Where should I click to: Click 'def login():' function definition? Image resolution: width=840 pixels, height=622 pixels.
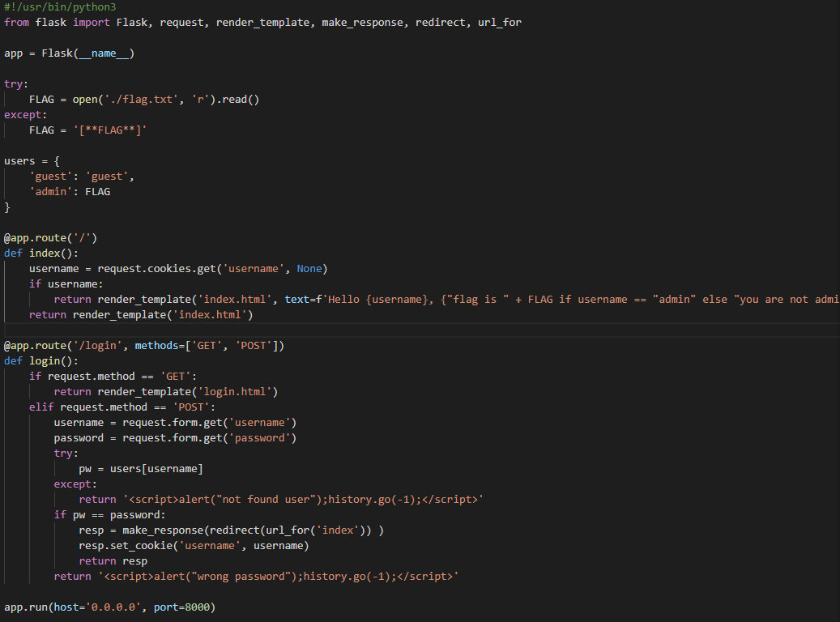(x=41, y=361)
